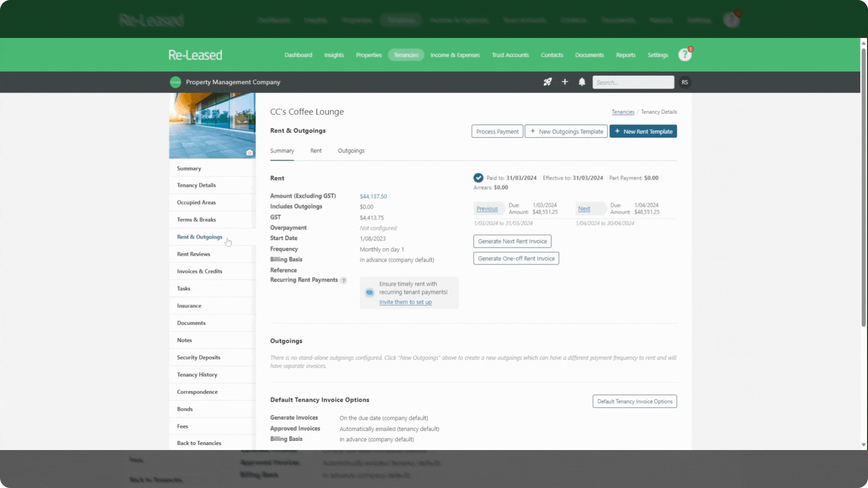Click Invite them to set up link
Viewport: 868px width, 488px height.
406,302
